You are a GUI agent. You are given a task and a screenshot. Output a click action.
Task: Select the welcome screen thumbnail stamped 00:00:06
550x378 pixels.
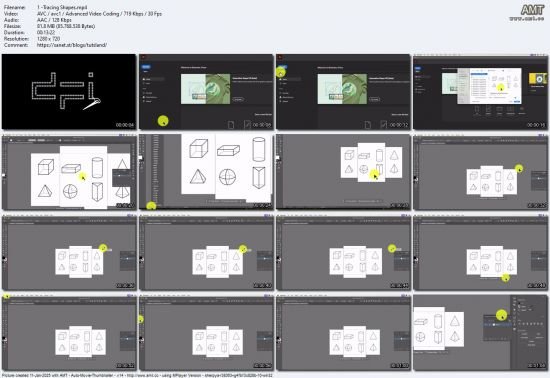(206, 92)
